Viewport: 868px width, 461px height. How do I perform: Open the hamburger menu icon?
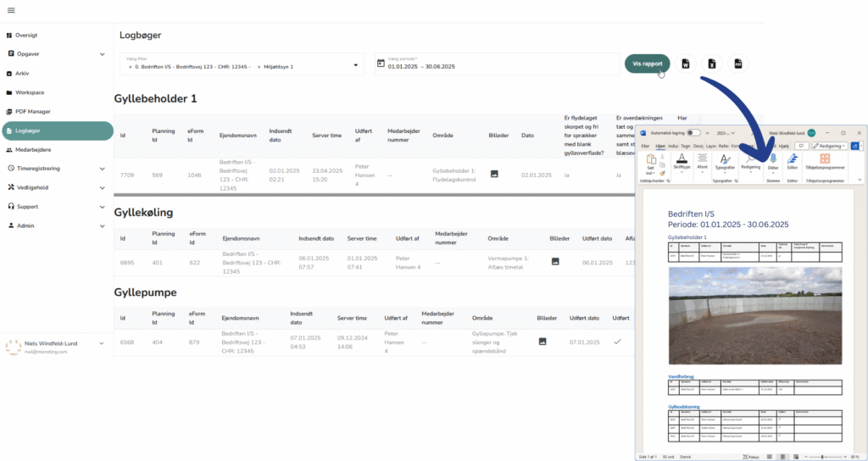point(10,10)
